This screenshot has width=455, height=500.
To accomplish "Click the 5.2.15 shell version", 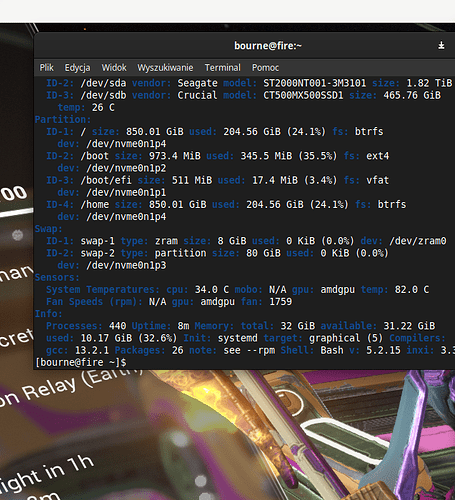I will [x=383, y=350].
